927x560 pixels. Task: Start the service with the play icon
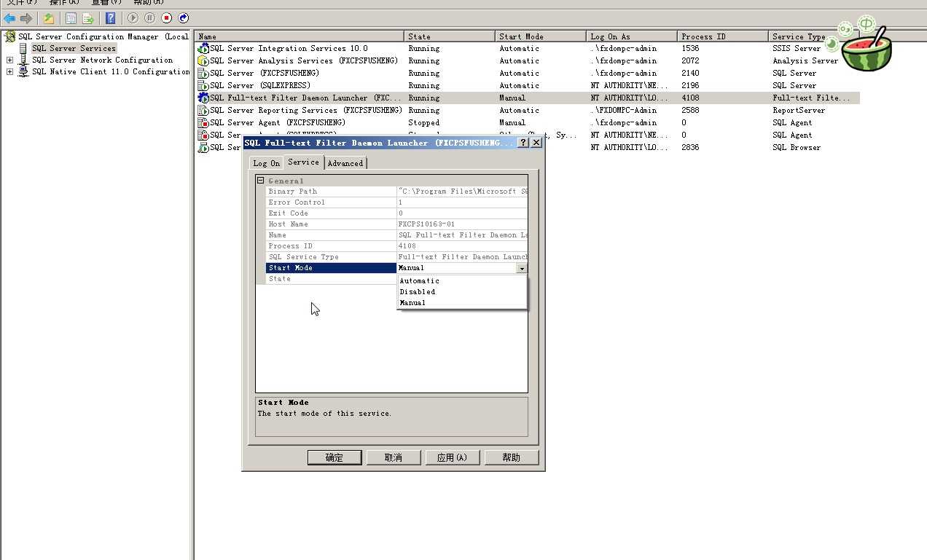[x=133, y=18]
